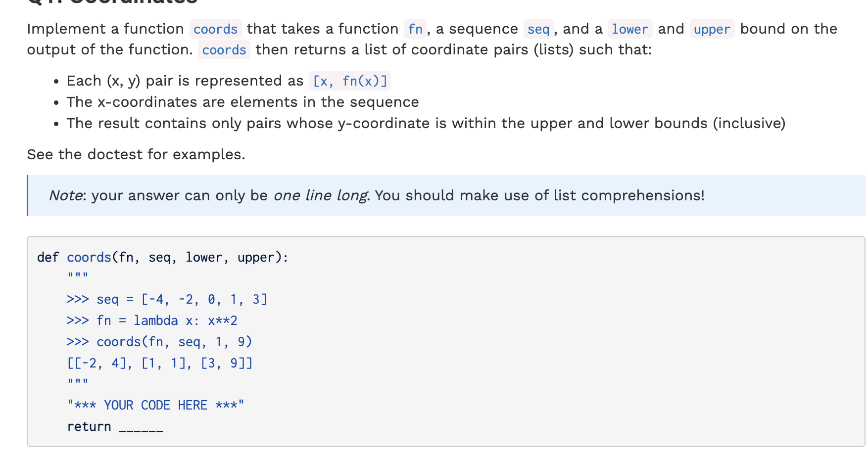Screen dimensions: 868x458
Task: Click the bullet about x-coordinates in the sequence
Action: (242, 102)
